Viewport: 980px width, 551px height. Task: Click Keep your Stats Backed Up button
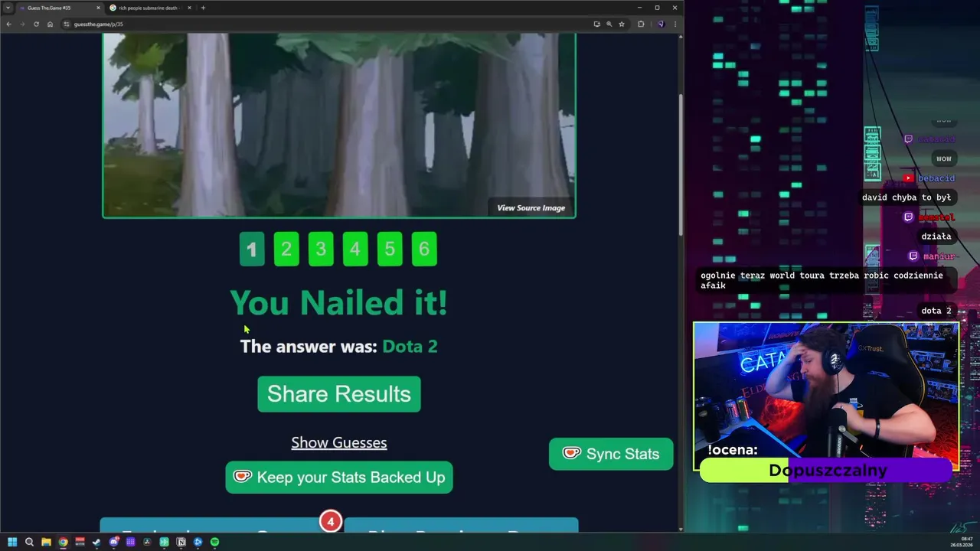click(x=339, y=478)
